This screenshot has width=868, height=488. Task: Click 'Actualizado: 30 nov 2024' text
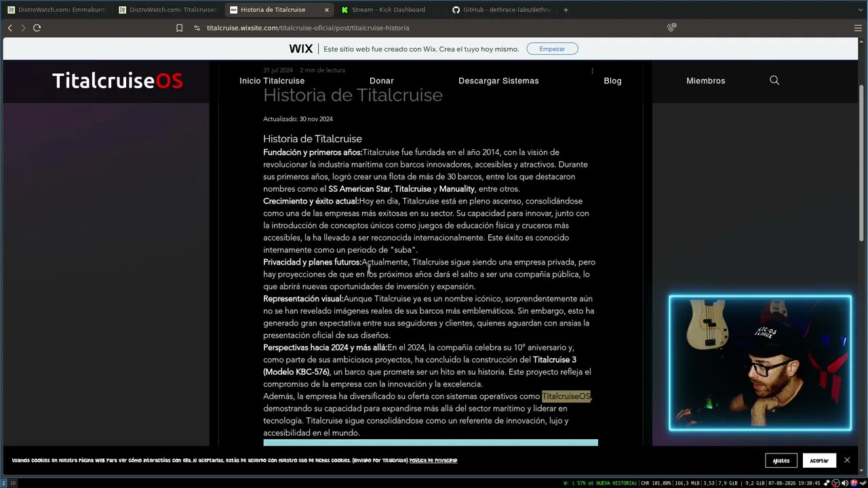(298, 119)
